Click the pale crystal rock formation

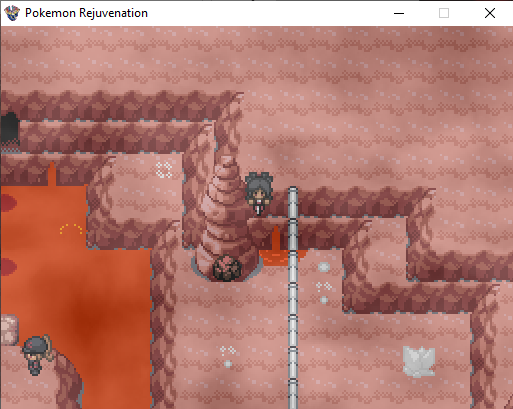click(419, 361)
